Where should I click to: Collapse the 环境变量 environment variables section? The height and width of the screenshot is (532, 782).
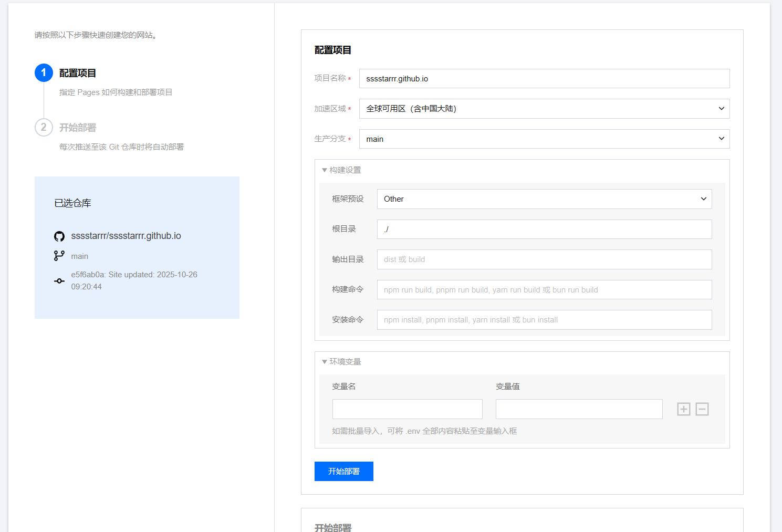(x=341, y=362)
